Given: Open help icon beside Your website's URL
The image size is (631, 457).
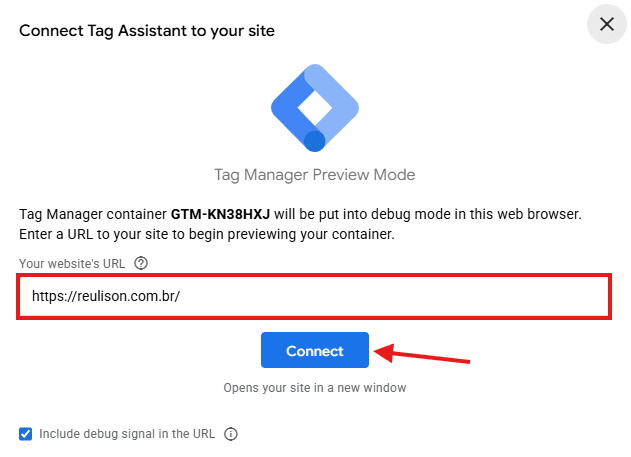Looking at the screenshot, I should pyautogui.click(x=141, y=263).
